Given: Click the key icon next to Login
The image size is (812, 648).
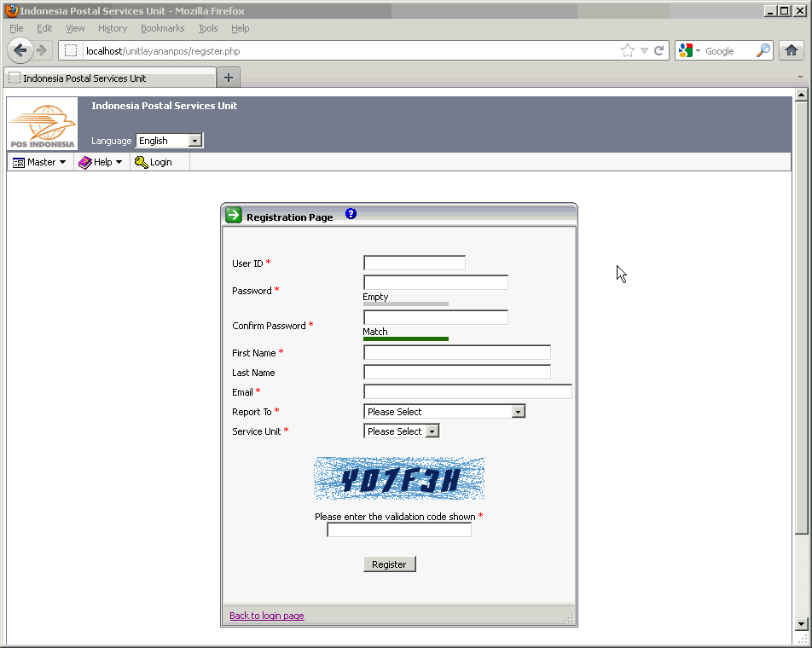Looking at the screenshot, I should tap(140, 162).
